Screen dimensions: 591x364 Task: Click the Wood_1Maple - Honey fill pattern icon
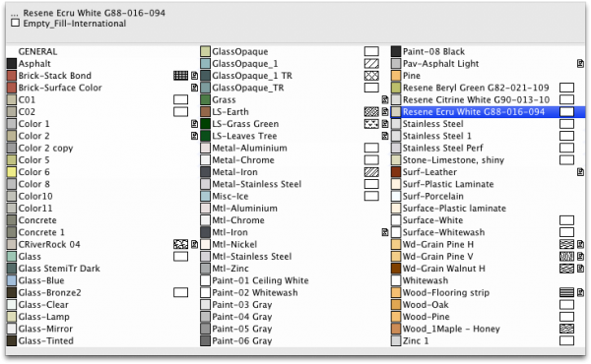tap(567, 329)
